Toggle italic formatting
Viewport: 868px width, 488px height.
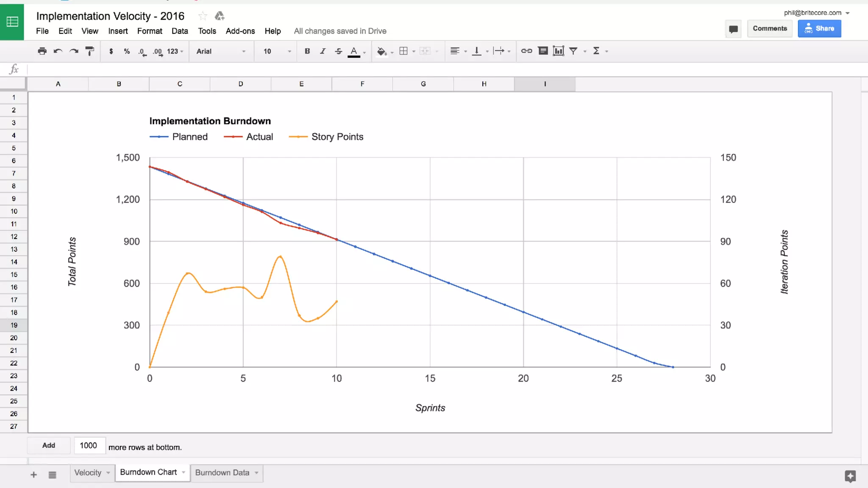pos(323,51)
